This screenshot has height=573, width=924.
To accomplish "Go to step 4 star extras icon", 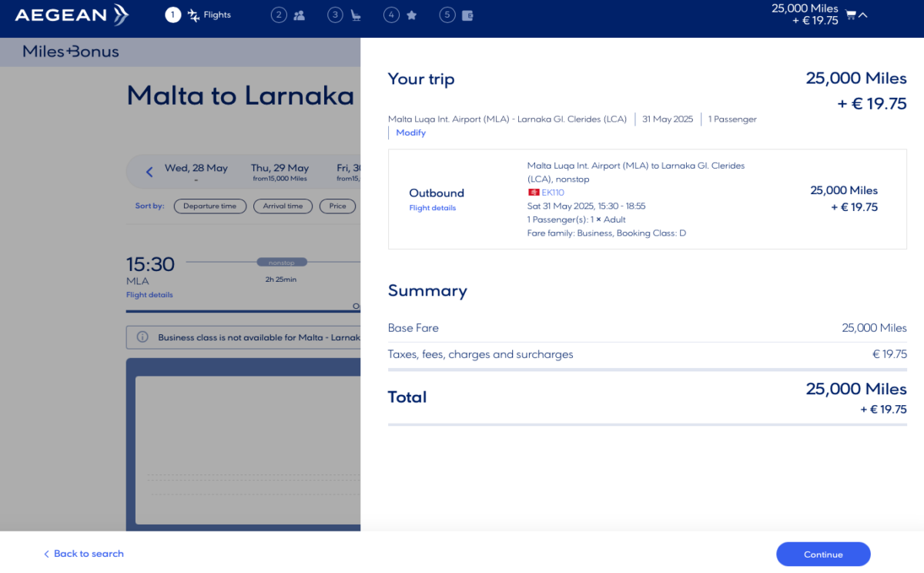I will pos(412,15).
